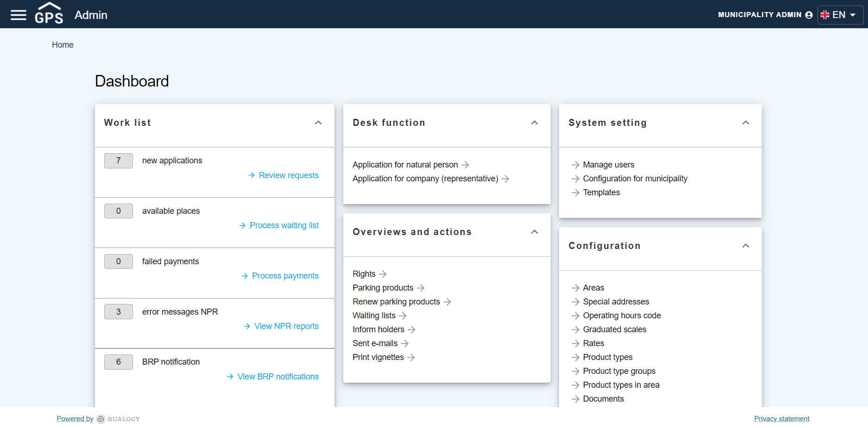The image size is (868, 428).
Task: Click the Municipality Admin user account icon
Action: tap(809, 15)
